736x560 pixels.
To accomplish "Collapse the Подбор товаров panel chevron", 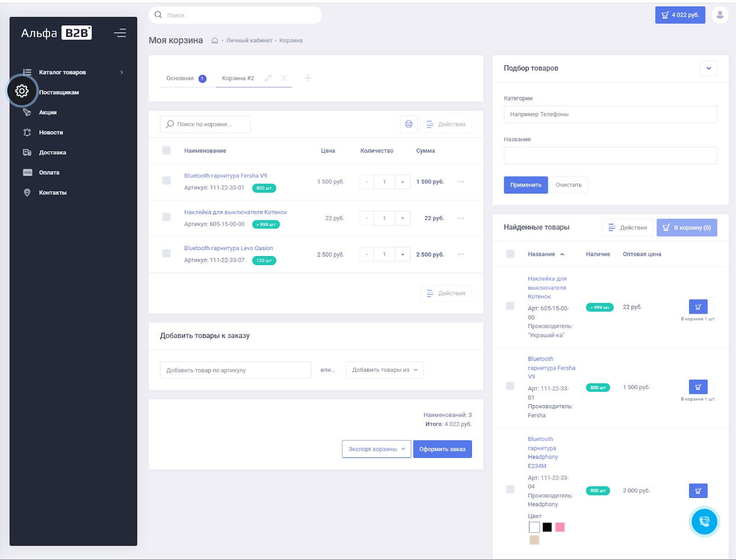I will pos(708,69).
